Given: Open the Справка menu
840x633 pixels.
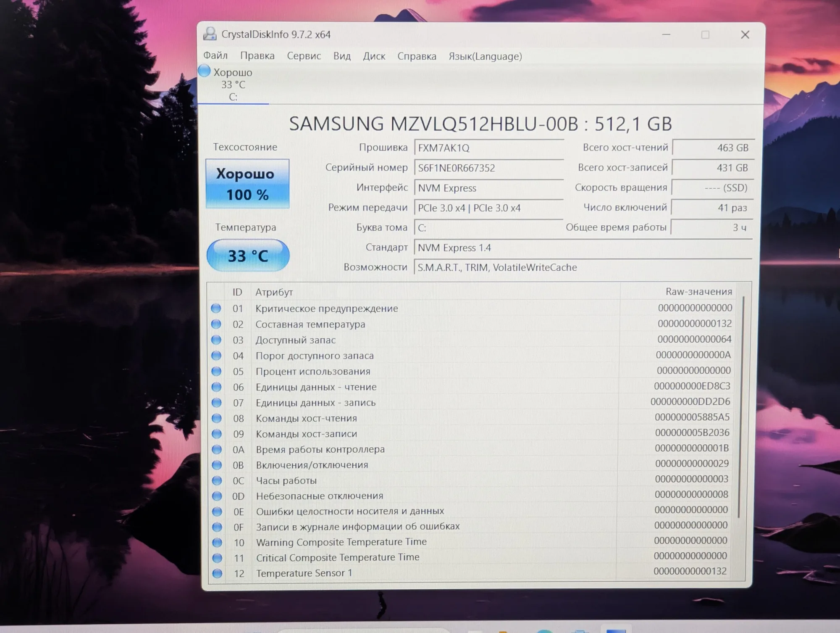Looking at the screenshot, I should pyautogui.click(x=417, y=56).
